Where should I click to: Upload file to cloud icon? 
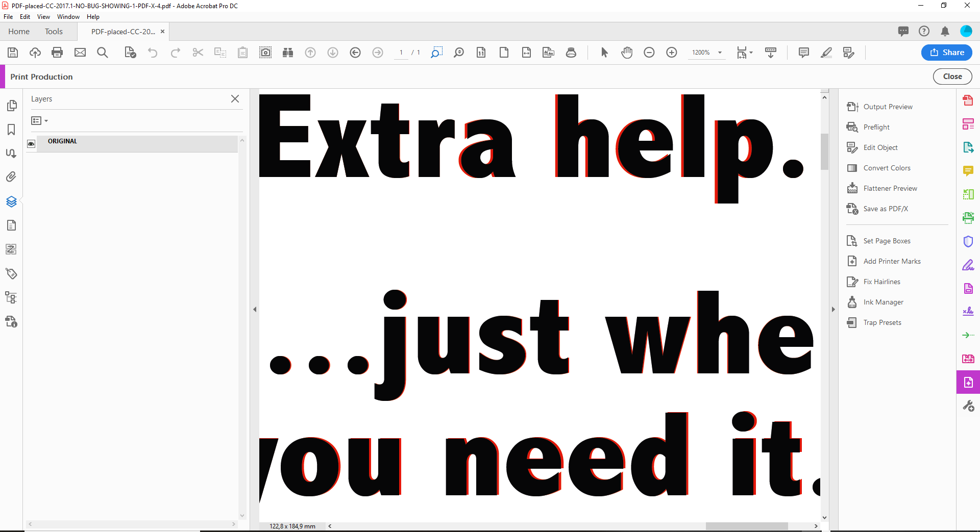(x=35, y=53)
